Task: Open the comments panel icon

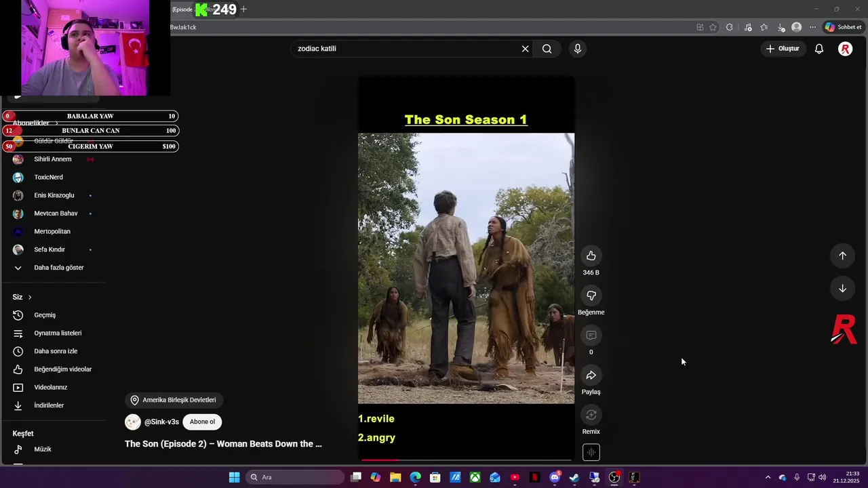Action: tap(591, 335)
